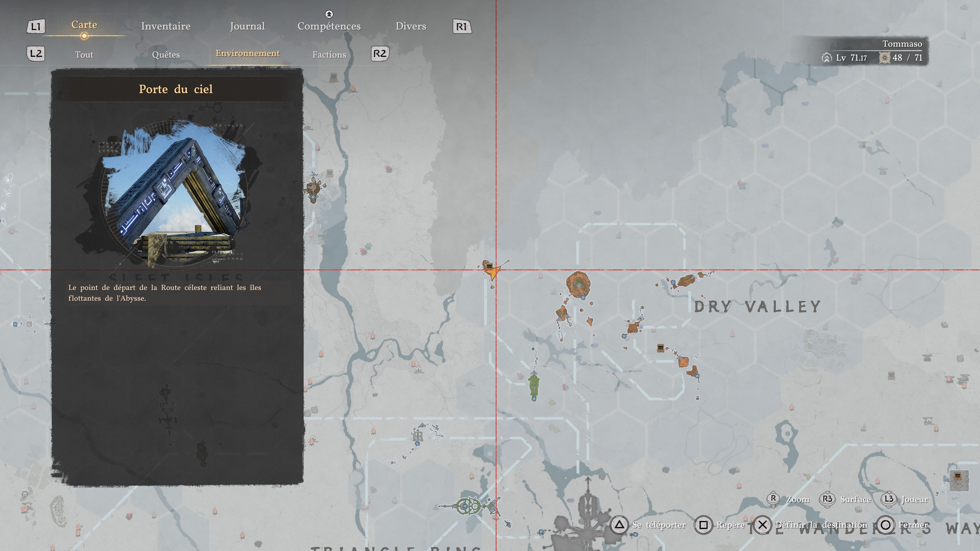The width and height of the screenshot is (980, 551).
Task: Click the R3 Surface icon
Action: 827,499
